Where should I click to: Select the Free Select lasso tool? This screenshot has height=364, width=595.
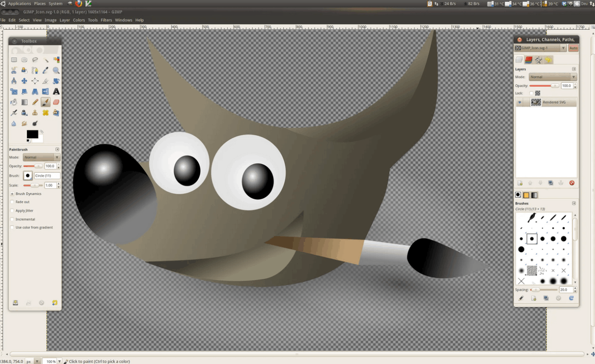point(35,60)
